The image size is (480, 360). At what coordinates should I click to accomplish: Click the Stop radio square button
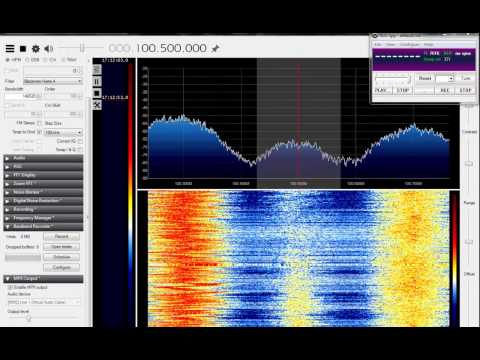click(23, 49)
